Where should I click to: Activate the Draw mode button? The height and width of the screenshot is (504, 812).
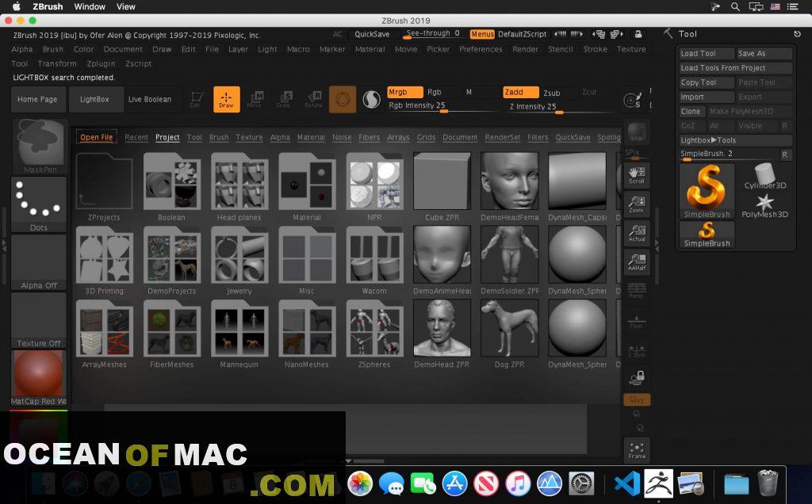226,99
